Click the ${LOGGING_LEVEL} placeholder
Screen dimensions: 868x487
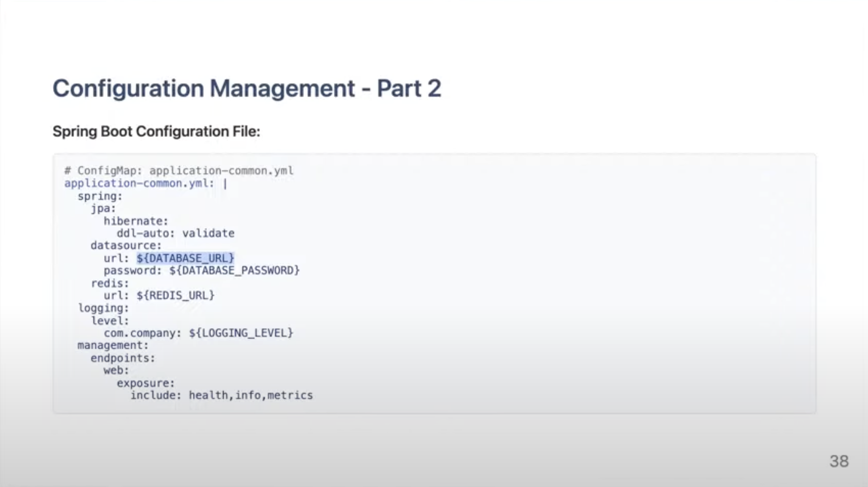coord(241,333)
